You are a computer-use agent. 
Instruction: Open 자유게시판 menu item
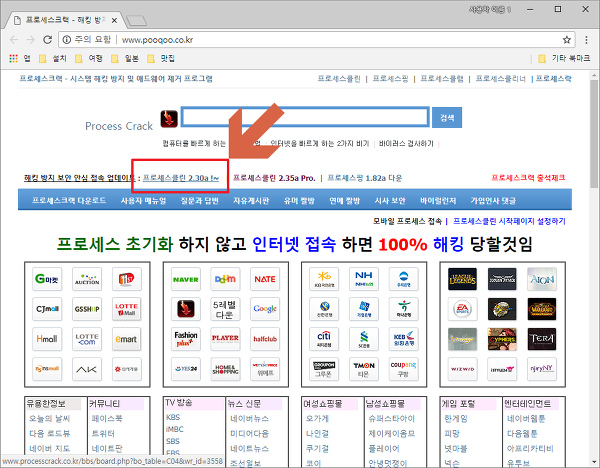[251, 201]
